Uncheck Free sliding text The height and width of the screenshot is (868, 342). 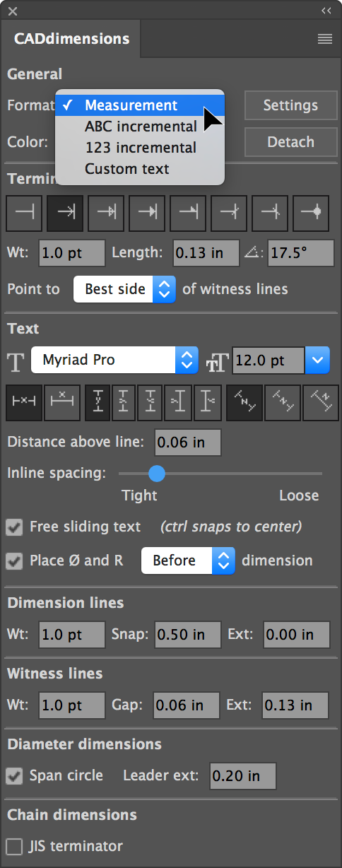[x=13, y=527]
